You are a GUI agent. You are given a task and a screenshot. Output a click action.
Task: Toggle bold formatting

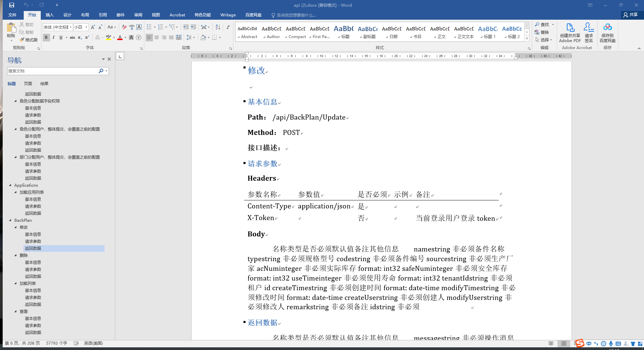coord(46,37)
